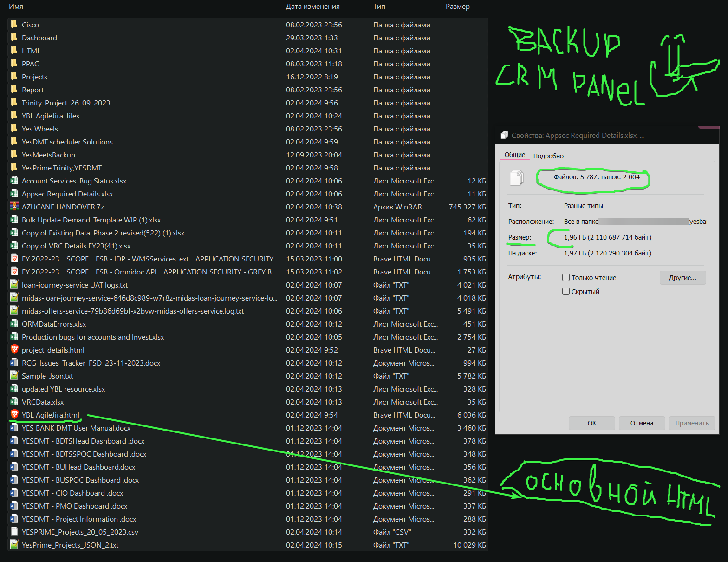Viewport: 728px width, 562px height.
Task: Sort by the 'Размер' column header
Action: click(x=458, y=7)
